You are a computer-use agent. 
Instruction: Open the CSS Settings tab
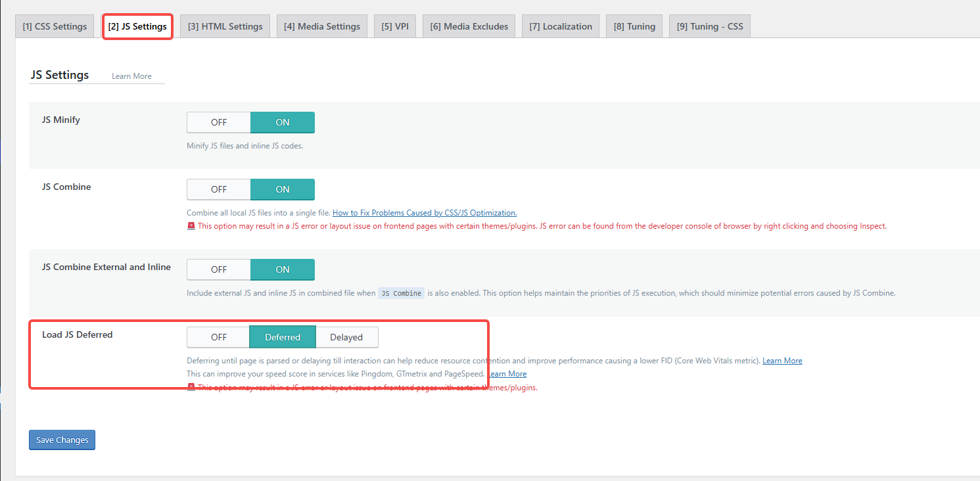[x=55, y=26]
